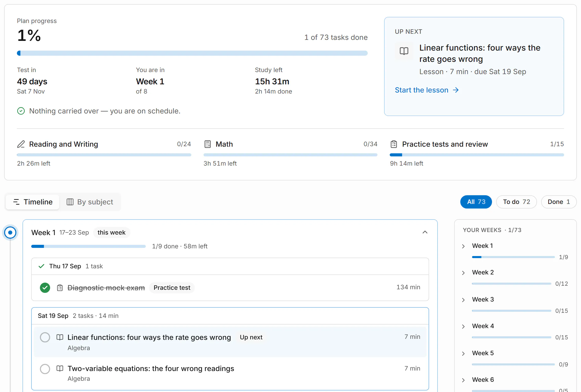Open Reading and Writing subject
Viewport: 581px width, 392px height.
point(63,144)
